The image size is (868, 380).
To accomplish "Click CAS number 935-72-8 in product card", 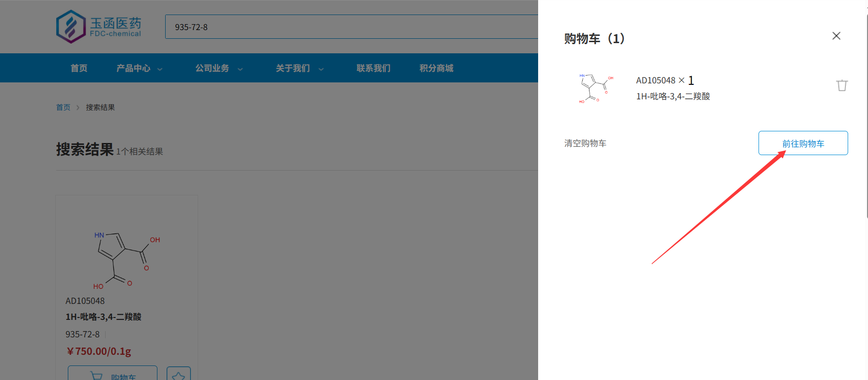I will click(x=82, y=334).
